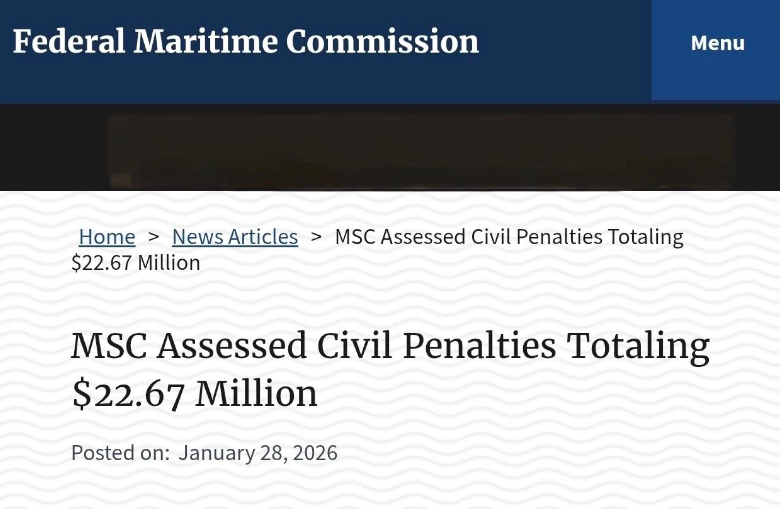Click the Federal Maritime Commission site title
780x509 pixels.
click(245, 42)
